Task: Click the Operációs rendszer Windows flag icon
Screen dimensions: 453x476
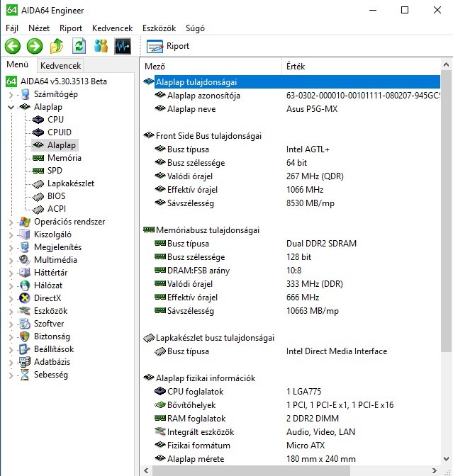Action: point(25,222)
